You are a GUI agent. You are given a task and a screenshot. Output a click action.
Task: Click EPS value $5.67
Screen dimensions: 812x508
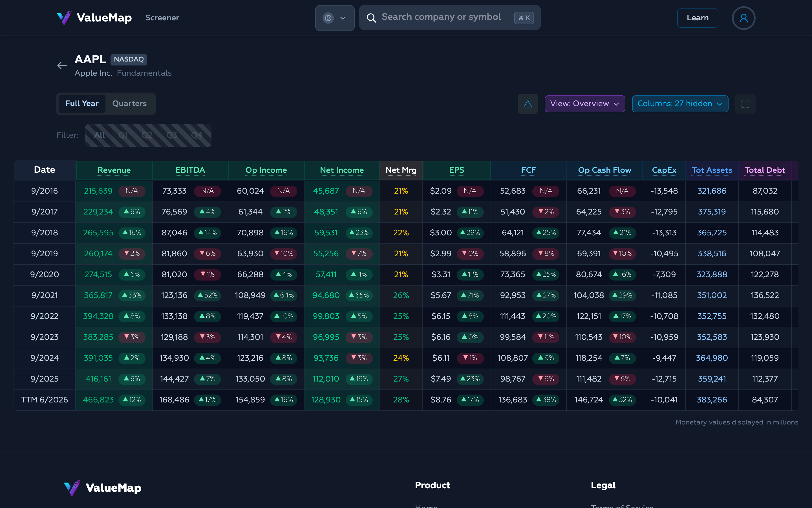(441, 295)
